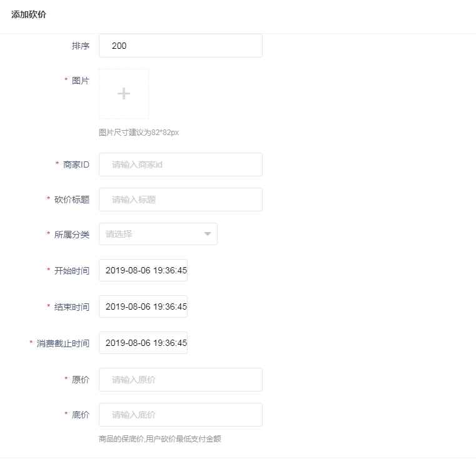Click the 开始时间 field label

tap(72, 271)
